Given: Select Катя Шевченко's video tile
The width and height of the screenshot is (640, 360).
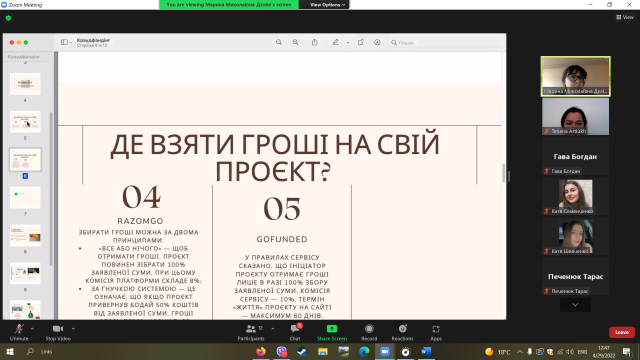Looking at the screenshot, I should [576, 236].
